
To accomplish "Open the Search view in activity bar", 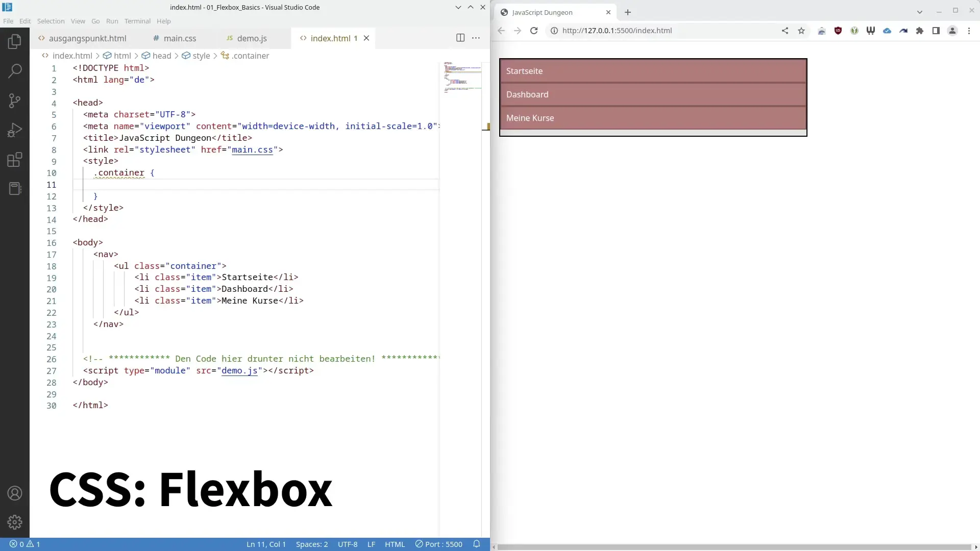I will [15, 70].
